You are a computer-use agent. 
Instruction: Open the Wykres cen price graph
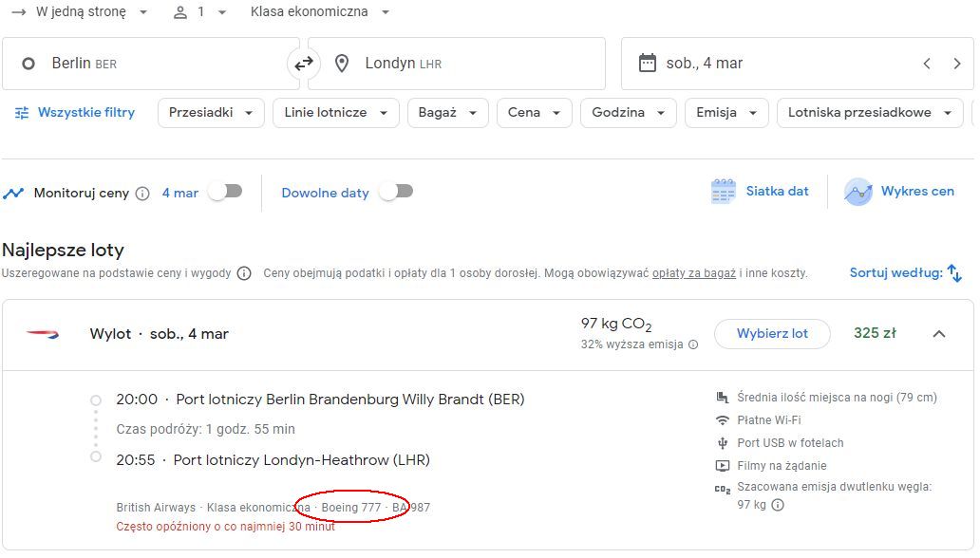point(899,191)
